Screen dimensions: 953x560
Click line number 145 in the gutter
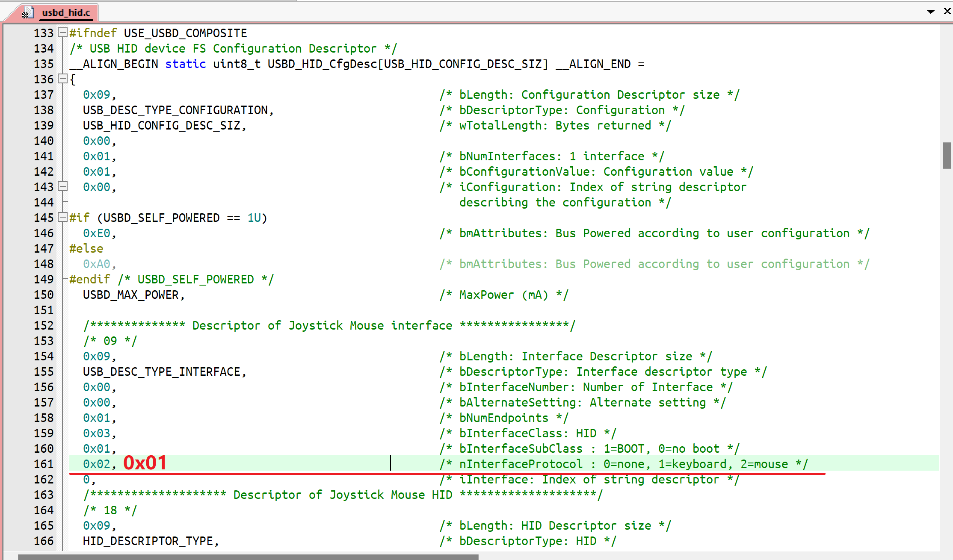click(x=44, y=218)
